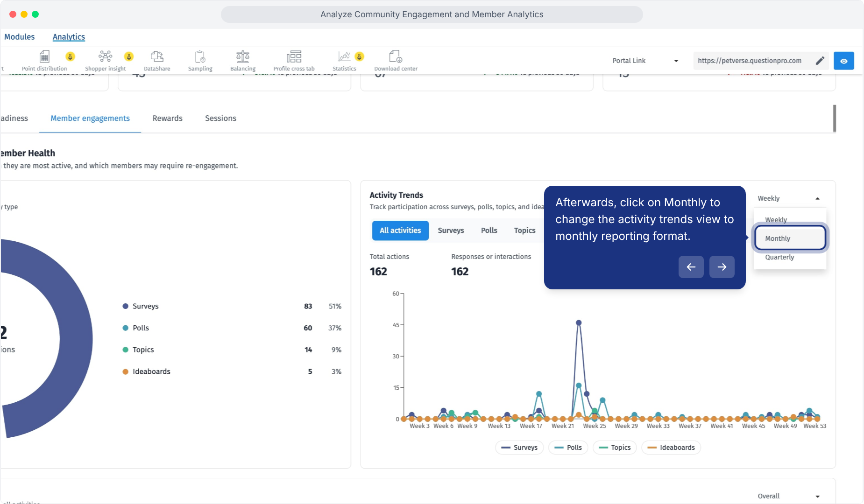Collapse the Weekly period dropdown
This screenshot has width=864, height=504.
click(789, 198)
